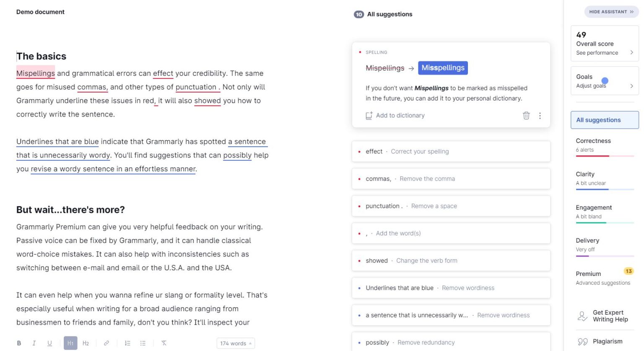Apply italic formatting
The image size is (644, 351).
(x=34, y=343)
